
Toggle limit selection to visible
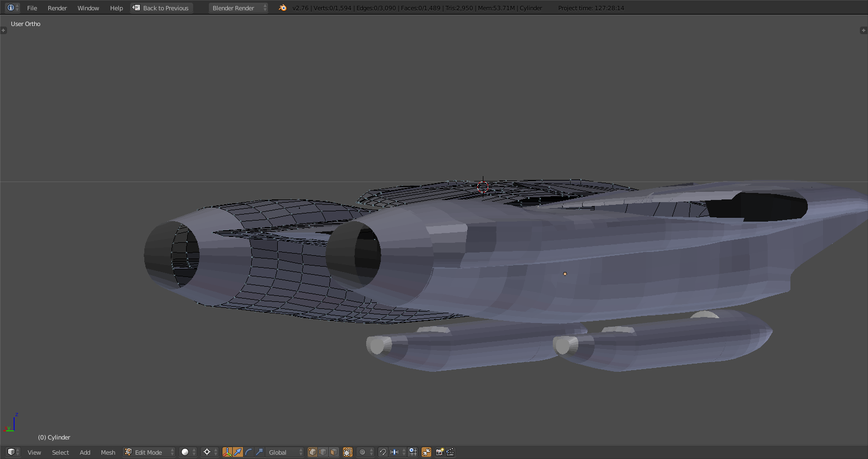[348, 452]
